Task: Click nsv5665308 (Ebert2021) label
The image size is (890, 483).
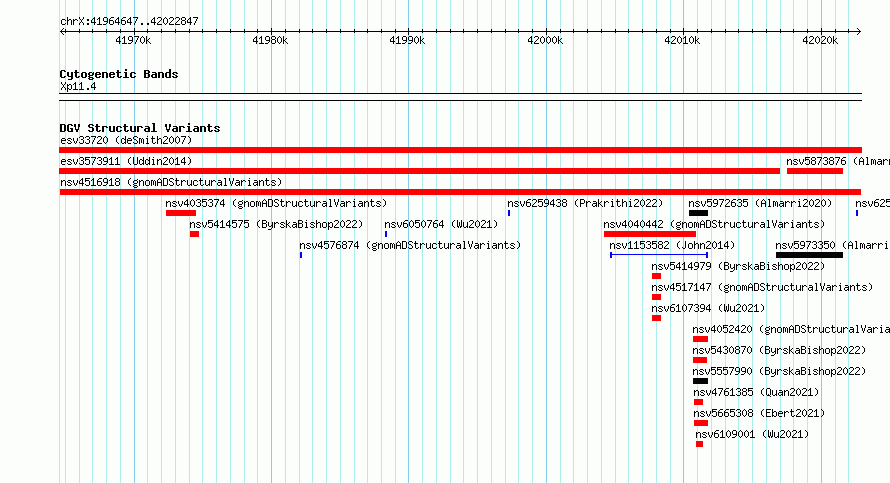Action: (759, 413)
